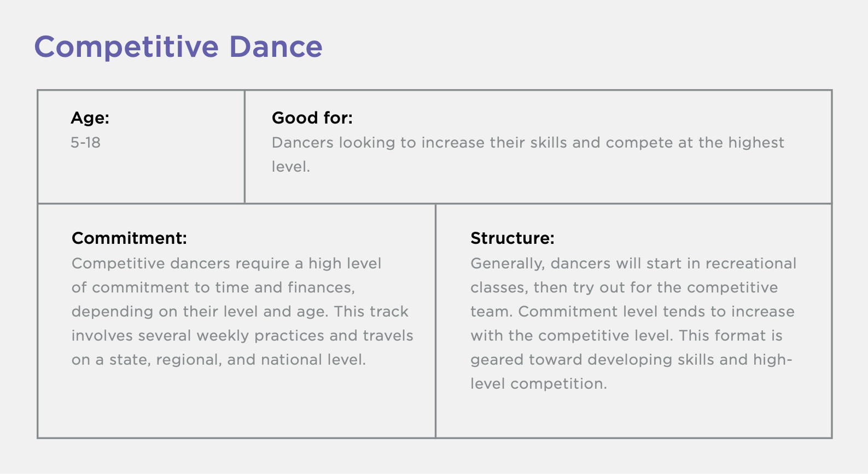Click the line starting 'depending on their level'
The height and width of the screenshot is (474, 868).
click(240, 312)
